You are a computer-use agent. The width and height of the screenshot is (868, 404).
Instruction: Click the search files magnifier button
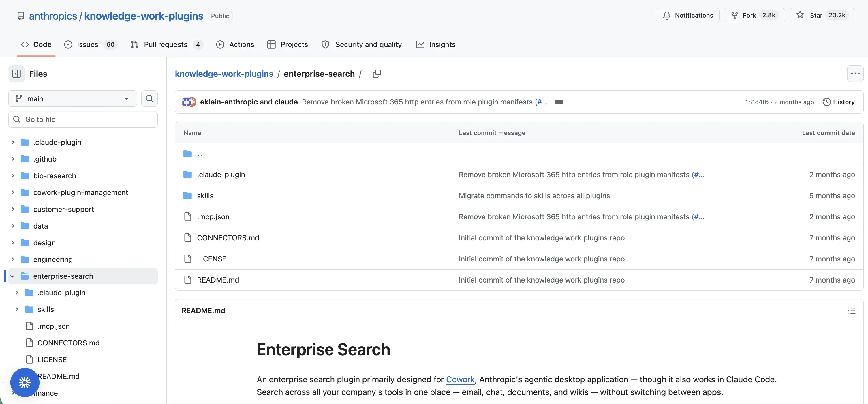[x=149, y=98]
